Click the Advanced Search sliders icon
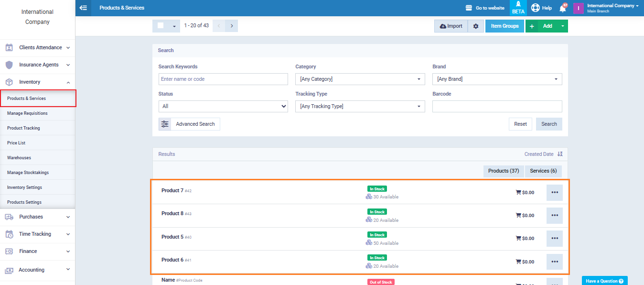644x285 pixels. click(x=165, y=124)
